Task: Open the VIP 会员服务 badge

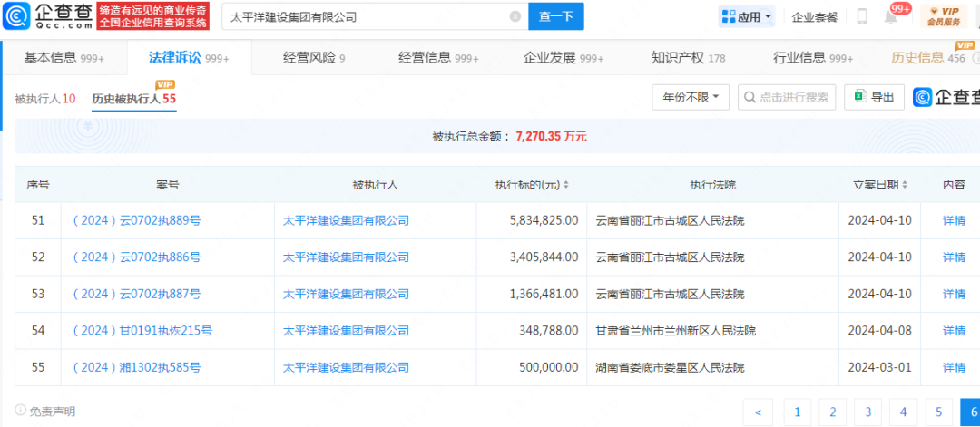Action: click(x=943, y=16)
